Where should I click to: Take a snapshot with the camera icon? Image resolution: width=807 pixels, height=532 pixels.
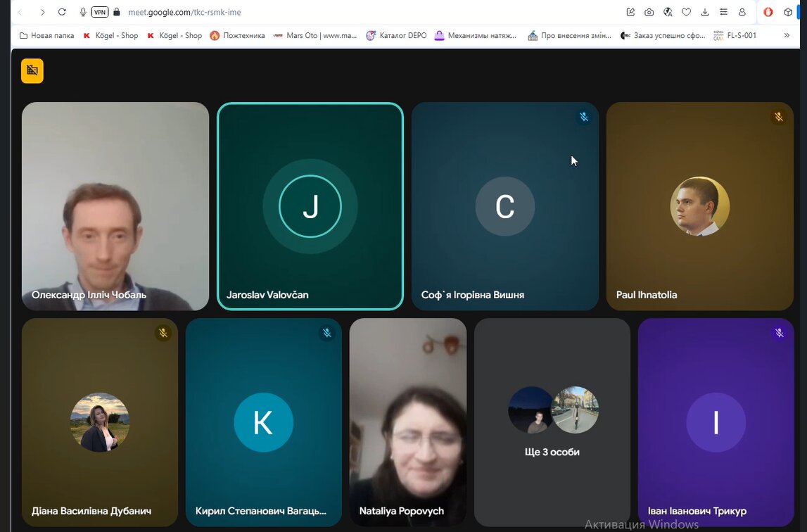pyautogui.click(x=649, y=12)
